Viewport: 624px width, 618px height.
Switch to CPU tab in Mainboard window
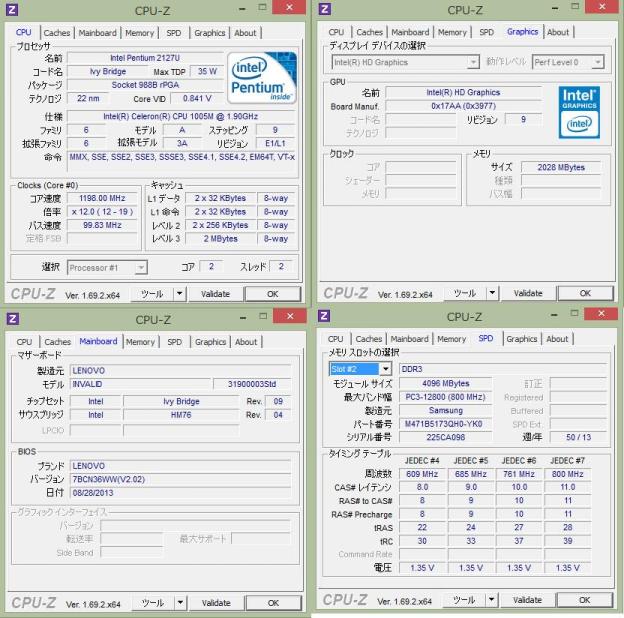24,342
